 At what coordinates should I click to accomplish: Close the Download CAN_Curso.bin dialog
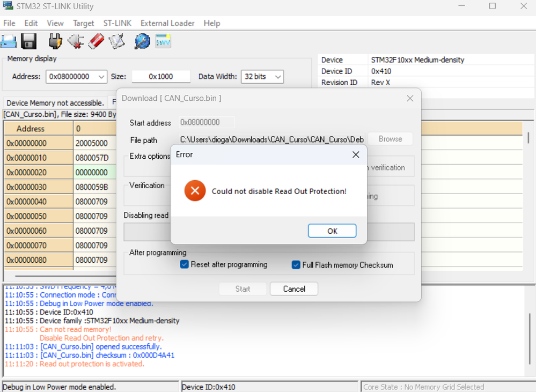410,99
